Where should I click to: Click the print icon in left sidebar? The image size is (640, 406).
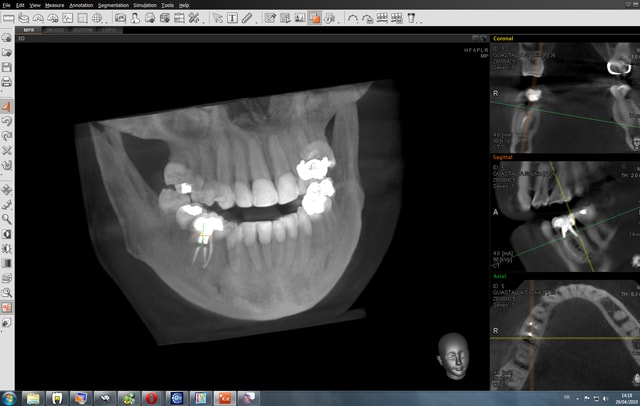pos(7,81)
